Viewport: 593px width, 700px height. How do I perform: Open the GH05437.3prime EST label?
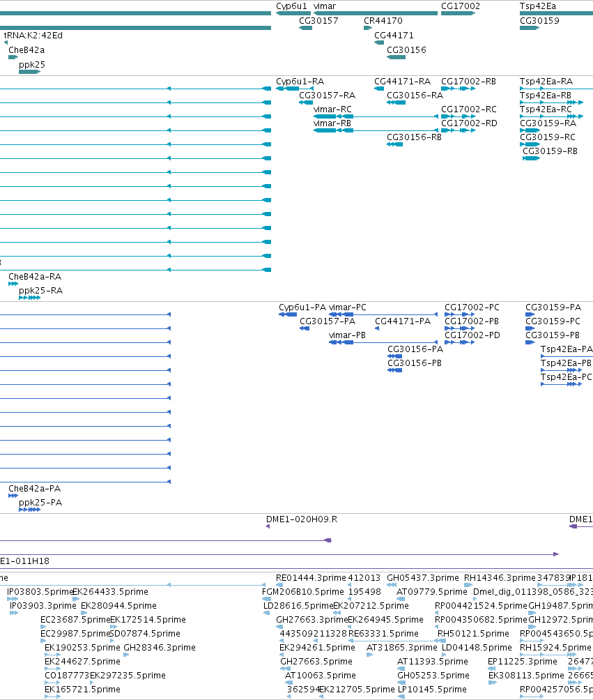[422, 578]
